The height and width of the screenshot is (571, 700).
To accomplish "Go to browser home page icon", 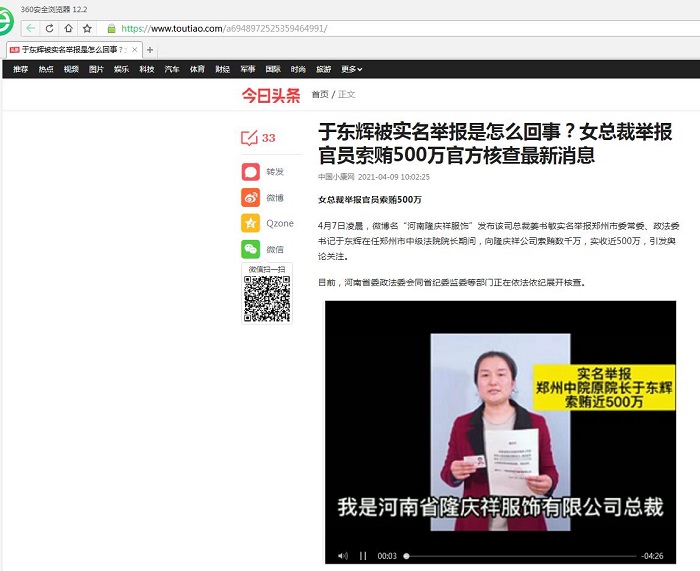I will (x=68, y=28).
